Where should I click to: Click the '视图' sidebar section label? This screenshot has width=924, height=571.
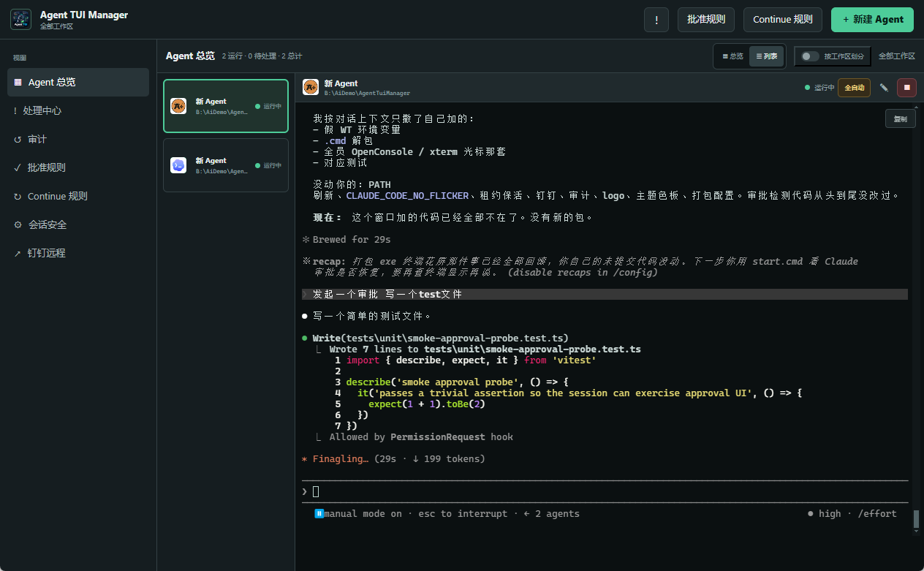coord(20,58)
